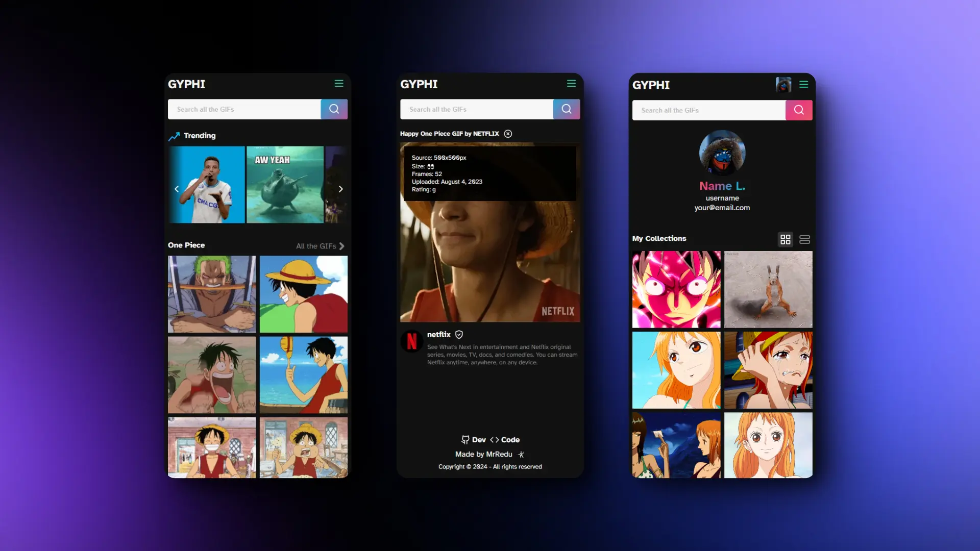Open Luffy holding meat by the sea GIF
The image size is (980, 551).
(304, 375)
